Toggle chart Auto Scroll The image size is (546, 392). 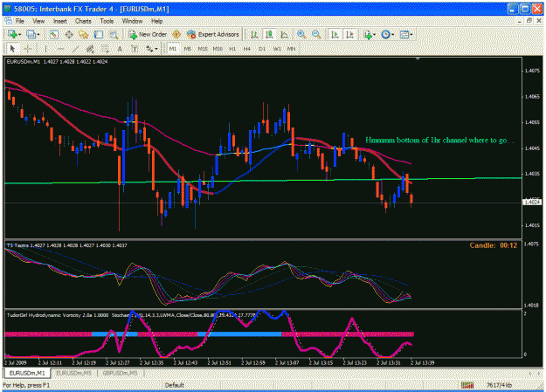pyautogui.click(x=335, y=34)
